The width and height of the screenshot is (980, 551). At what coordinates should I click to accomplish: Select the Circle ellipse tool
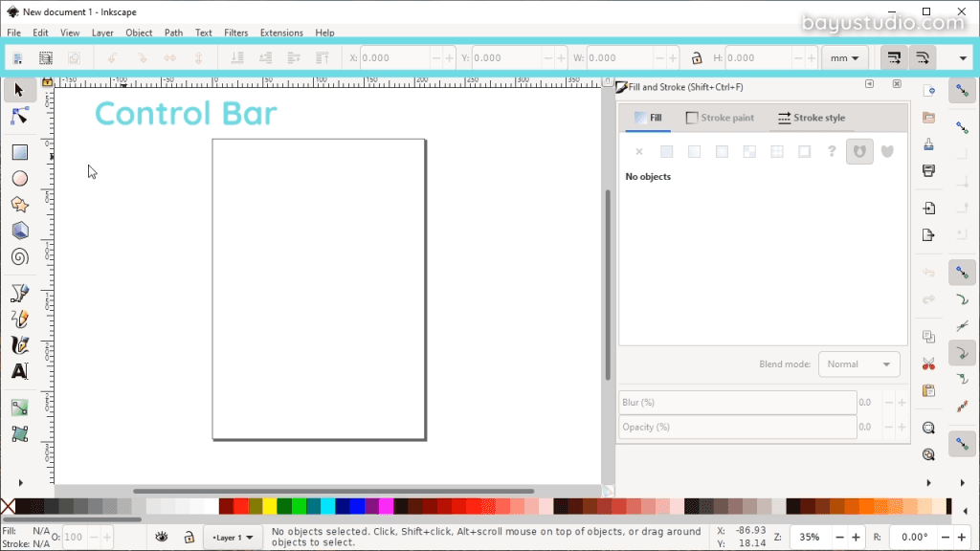click(20, 179)
